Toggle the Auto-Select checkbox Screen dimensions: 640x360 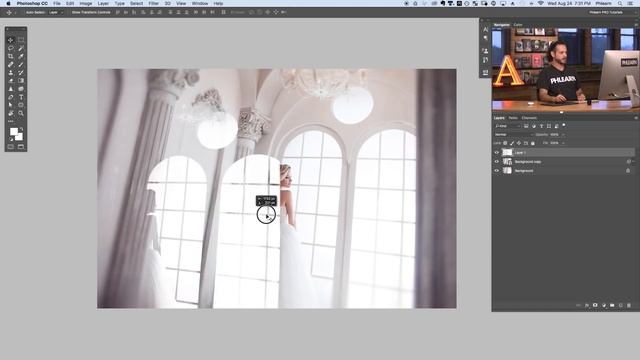point(24,12)
